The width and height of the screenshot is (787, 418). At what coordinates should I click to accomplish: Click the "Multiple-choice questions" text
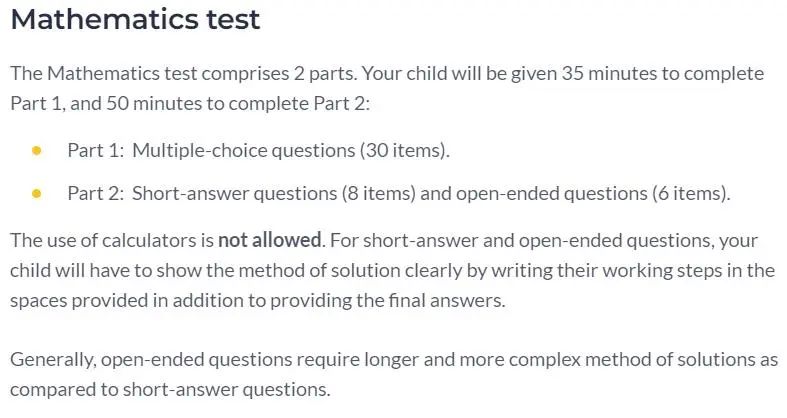(243, 151)
